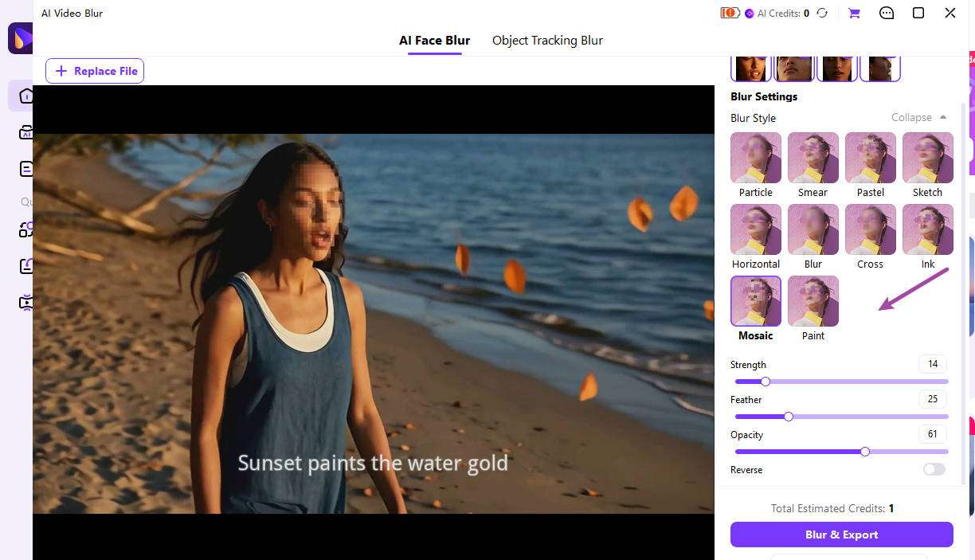Open the Home icon in the sidebar
Image resolution: width=975 pixels, height=560 pixels.
point(26,96)
